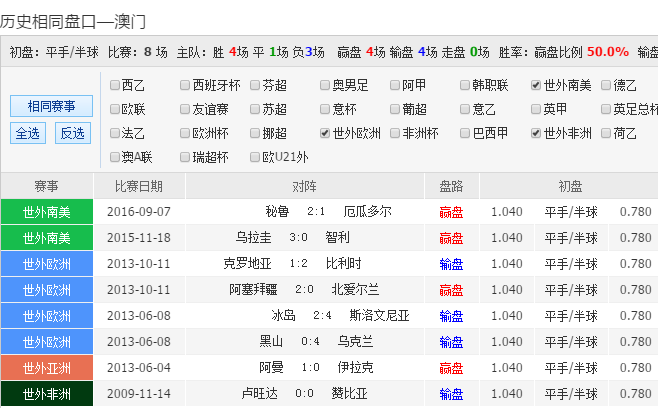
Task: Uncheck the 世外非洲 checkbox
Action: pyautogui.click(x=536, y=133)
